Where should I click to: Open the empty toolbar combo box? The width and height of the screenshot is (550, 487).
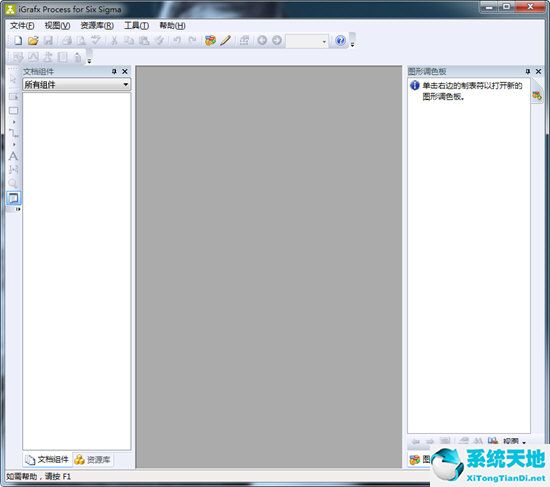307,41
